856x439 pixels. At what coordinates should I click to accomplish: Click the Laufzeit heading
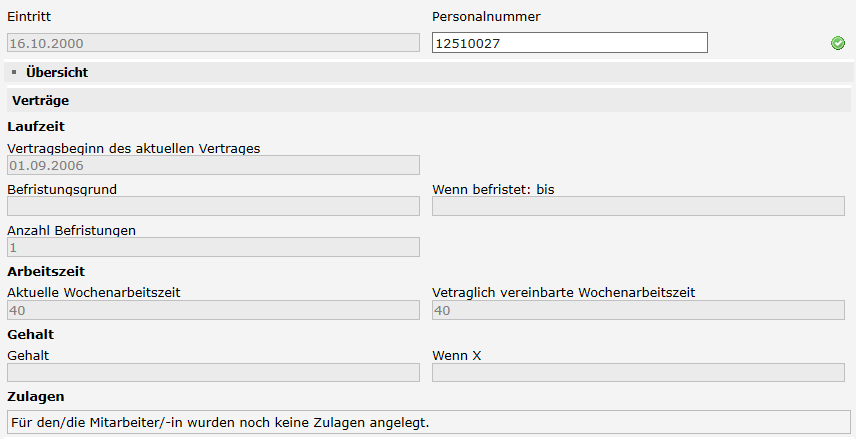click(35, 126)
